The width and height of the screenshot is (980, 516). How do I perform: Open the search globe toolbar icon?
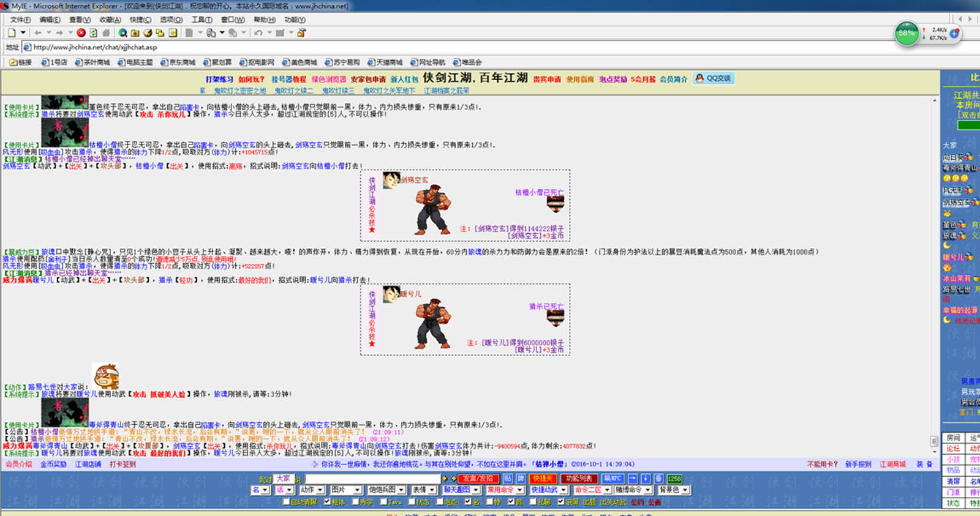(x=123, y=33)
